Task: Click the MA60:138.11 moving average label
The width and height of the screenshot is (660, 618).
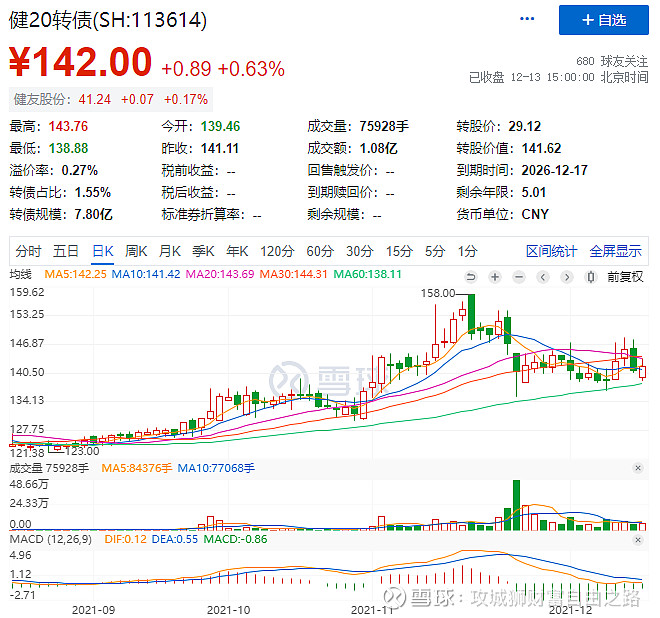Action: (x=367, y=274)
